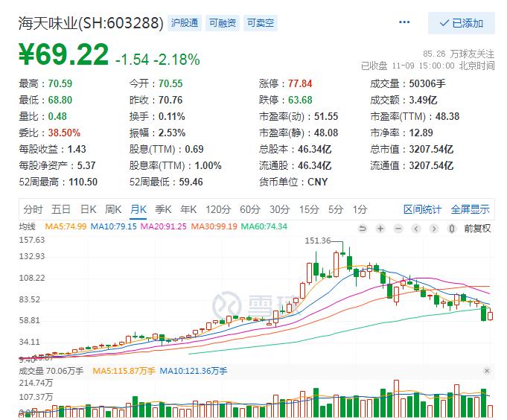
Task: Click the 可卖空 tag
Action: point(261,23)
